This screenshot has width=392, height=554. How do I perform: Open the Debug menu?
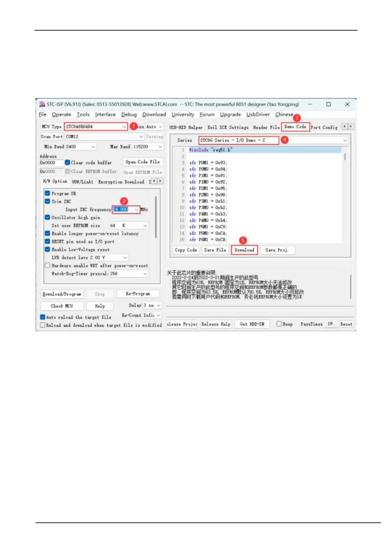coord(129,114)
